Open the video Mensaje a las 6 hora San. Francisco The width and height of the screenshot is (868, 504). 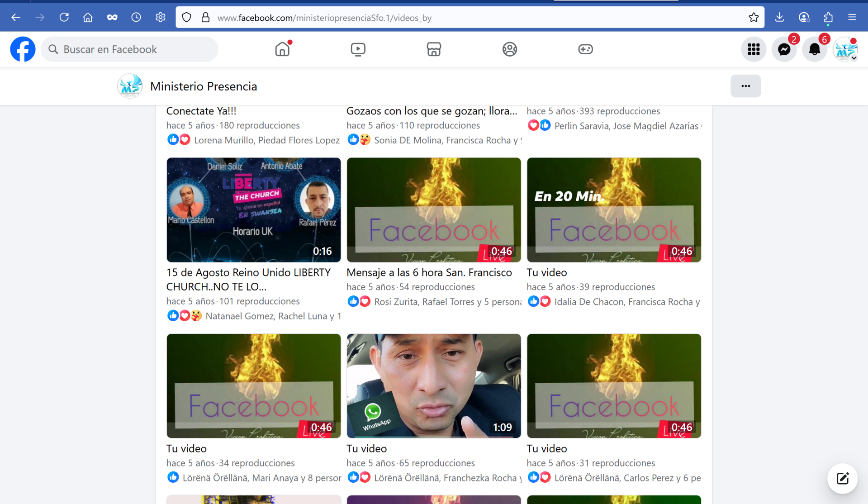pyautogui.click(x=433, y=210)
